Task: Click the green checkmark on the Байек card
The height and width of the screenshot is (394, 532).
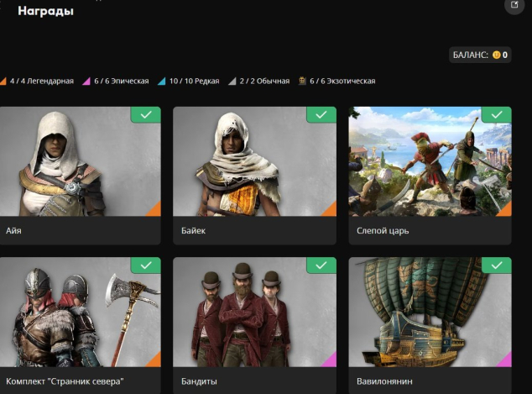Action: point(321,114)
